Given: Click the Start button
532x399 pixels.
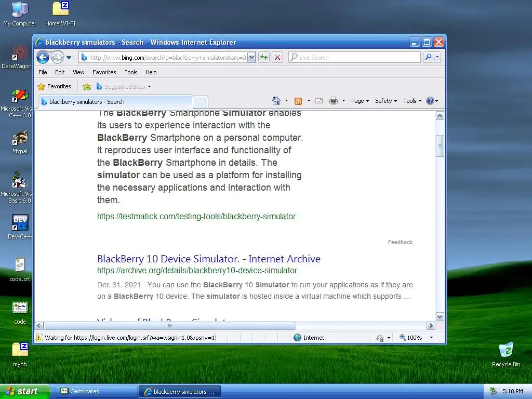Looking at the screenshot, I should coord(25,392).
